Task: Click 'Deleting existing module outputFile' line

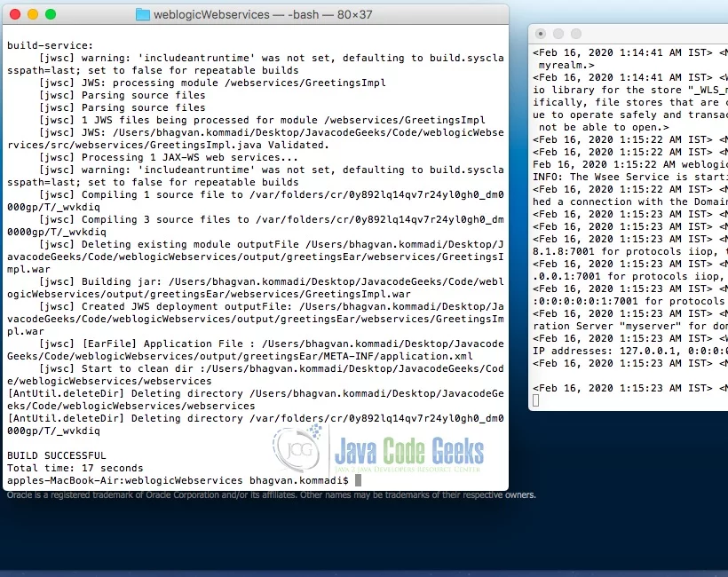Action: click(271, 244)
